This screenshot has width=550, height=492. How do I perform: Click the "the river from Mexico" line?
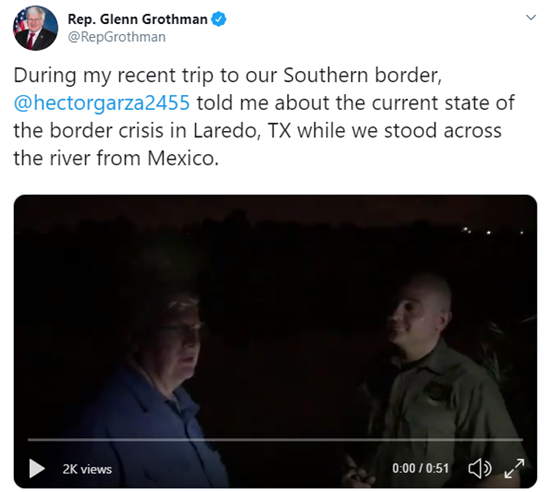116,158
